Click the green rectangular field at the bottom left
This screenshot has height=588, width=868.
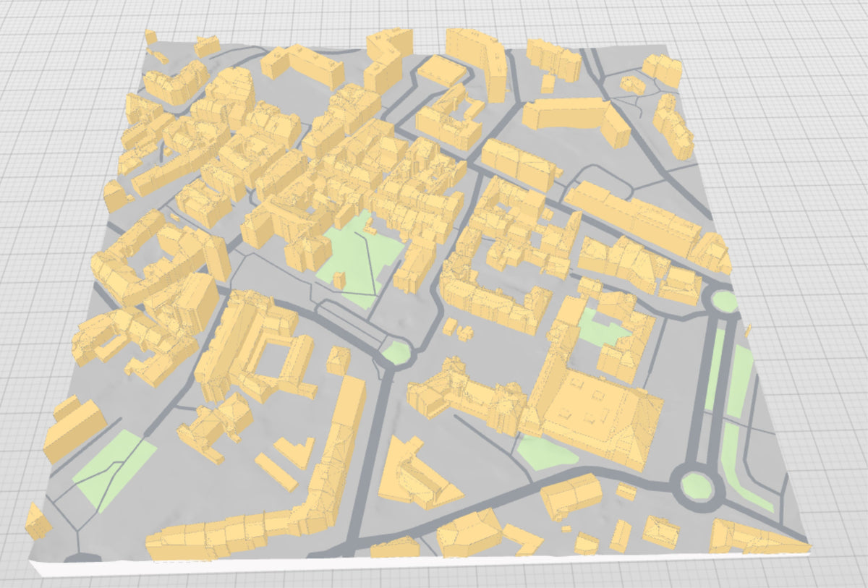115,469
